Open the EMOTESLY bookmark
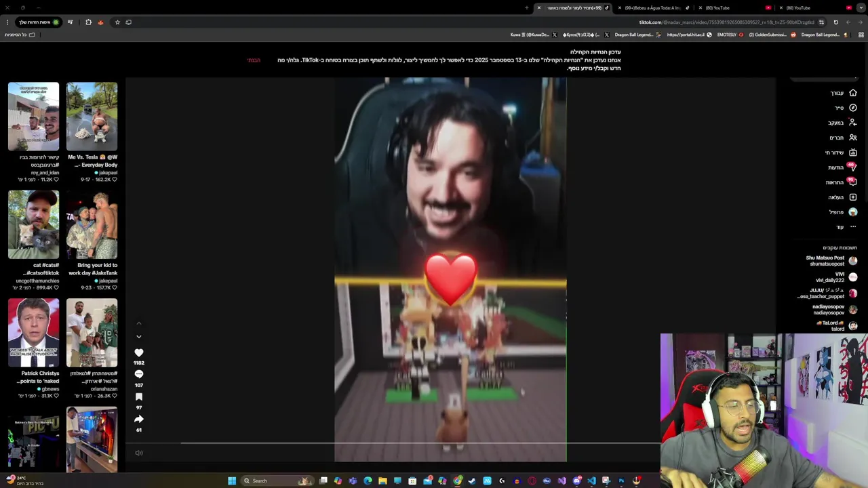868x488 pixels. [x=730, y=35]
